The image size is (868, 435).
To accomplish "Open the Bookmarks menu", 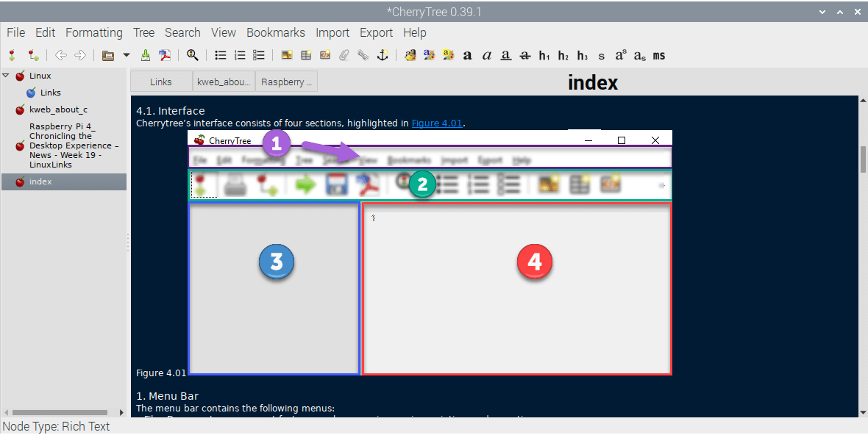I will tap(276, 32).
